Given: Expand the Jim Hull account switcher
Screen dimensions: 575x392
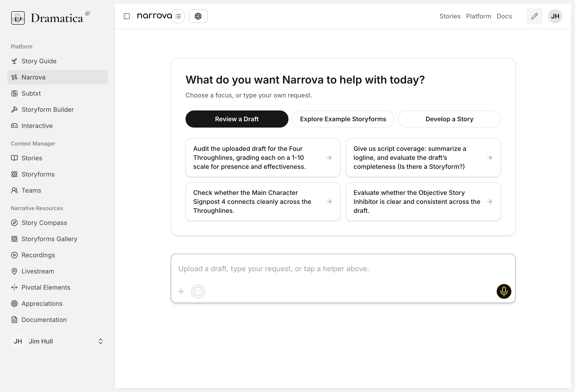Looking at the screenshot, I should [x=100, y=341].
